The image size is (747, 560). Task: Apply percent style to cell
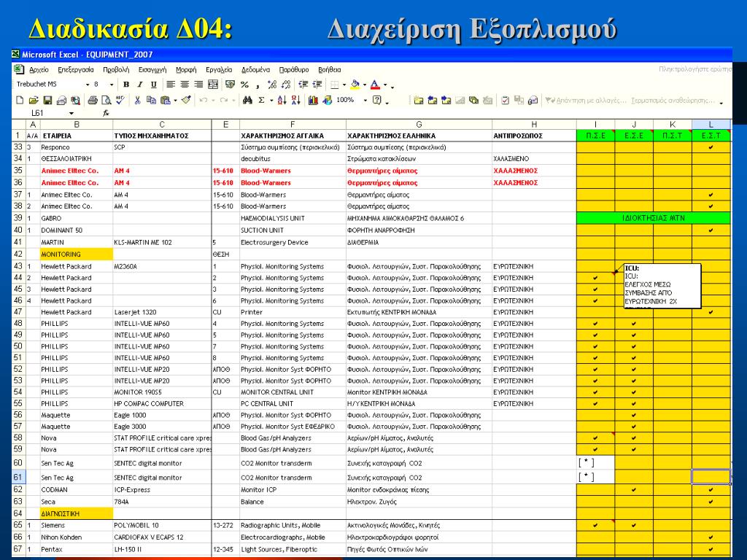point(244,85)
